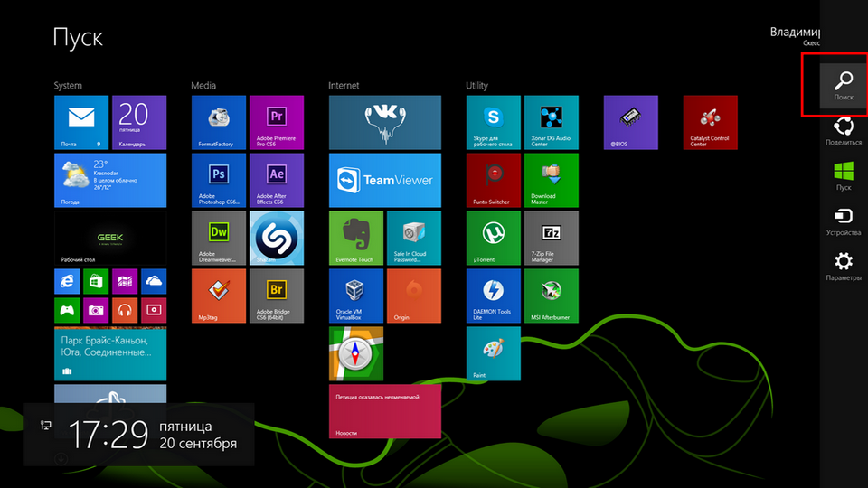Click the System group heading
This screenshot has height=488, width=868.
point(68,85)
